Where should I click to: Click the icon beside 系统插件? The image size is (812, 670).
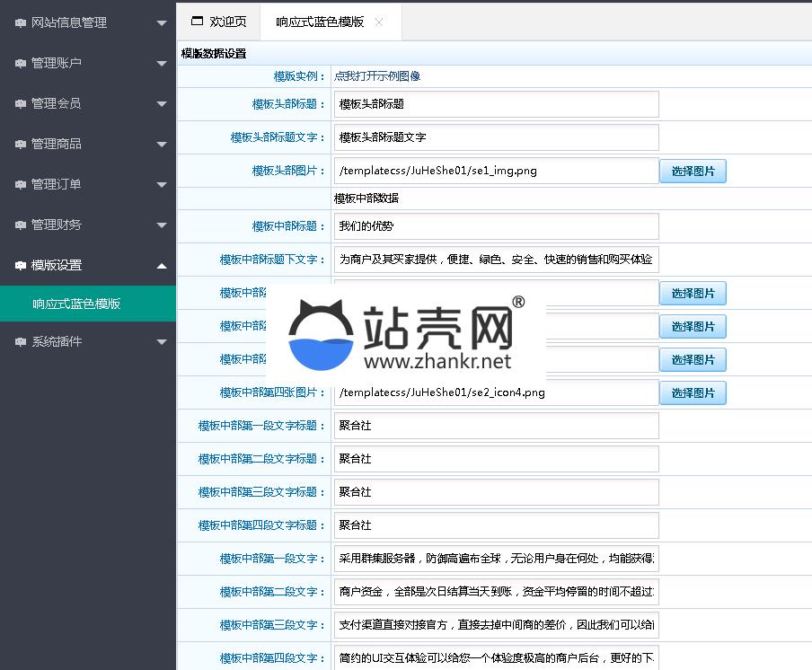pos(20,342)
